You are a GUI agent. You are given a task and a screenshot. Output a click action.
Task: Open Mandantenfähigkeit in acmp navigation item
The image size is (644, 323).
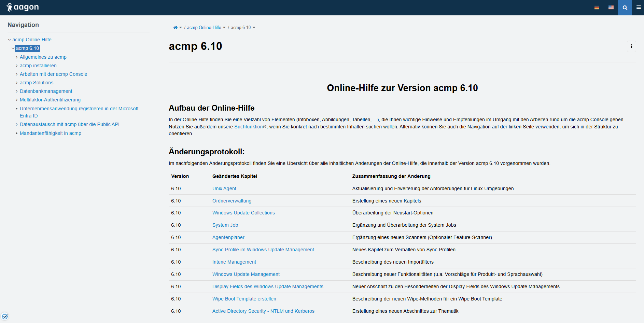click(x=51, y=133)
